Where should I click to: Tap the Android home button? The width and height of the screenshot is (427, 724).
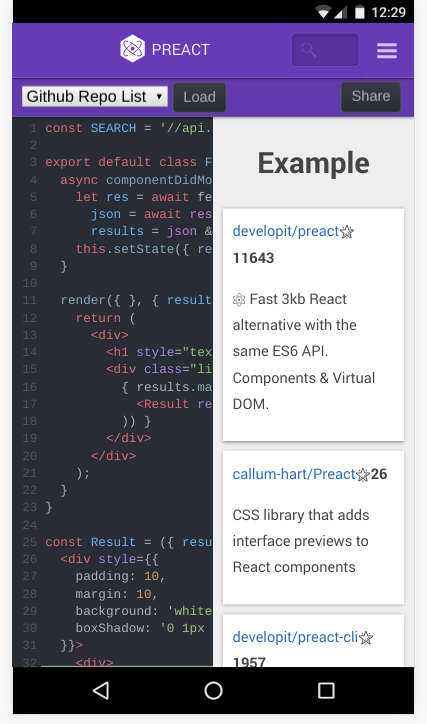tap(213, 691)
